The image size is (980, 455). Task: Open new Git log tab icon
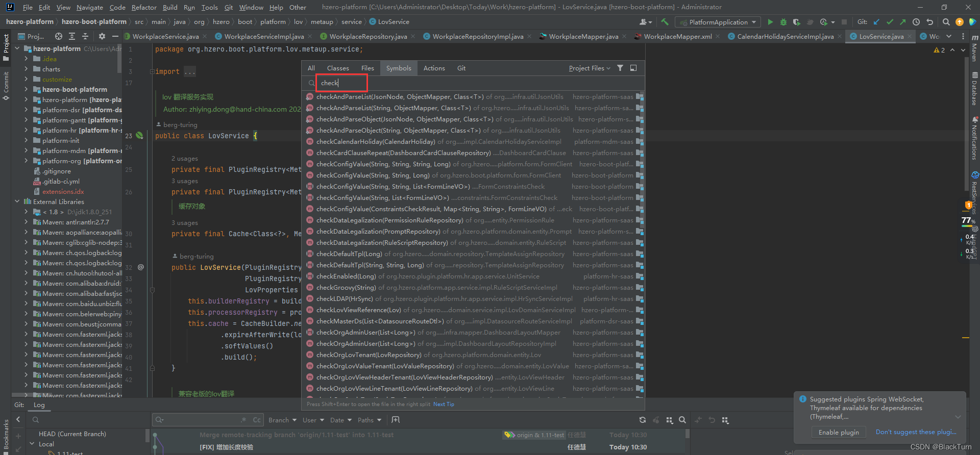(396, 420)
